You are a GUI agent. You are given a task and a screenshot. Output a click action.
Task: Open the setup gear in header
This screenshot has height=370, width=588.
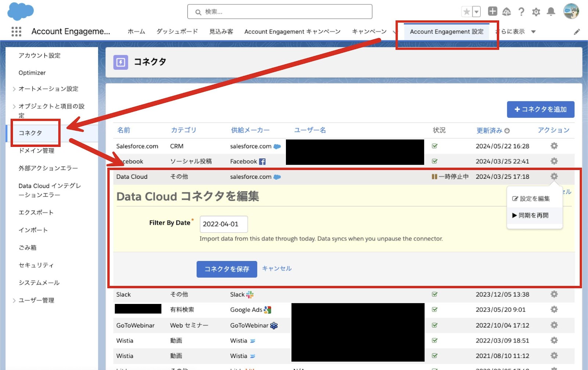(536, 12)
